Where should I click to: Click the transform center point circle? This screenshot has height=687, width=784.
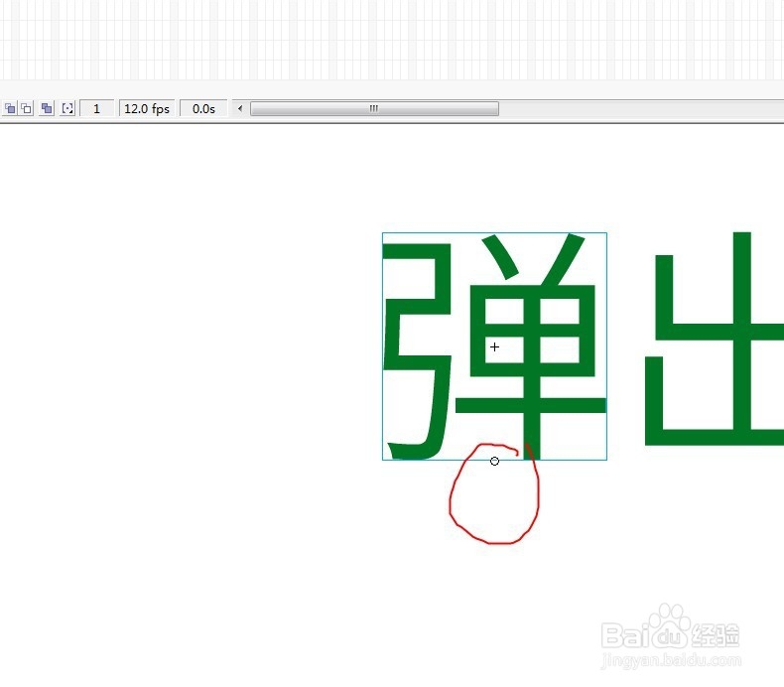point(494,462)
